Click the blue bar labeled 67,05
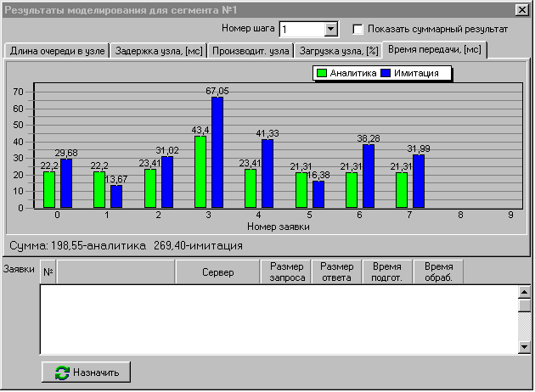The height and width of the screenshot is (392, 535). 217,153
